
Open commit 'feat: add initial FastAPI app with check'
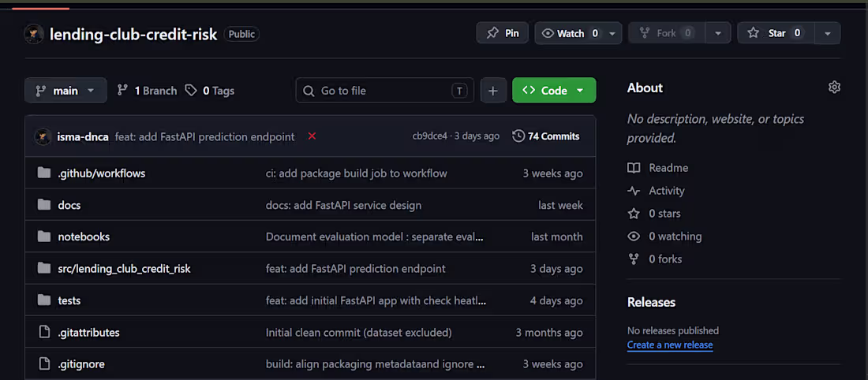[376, 301]
